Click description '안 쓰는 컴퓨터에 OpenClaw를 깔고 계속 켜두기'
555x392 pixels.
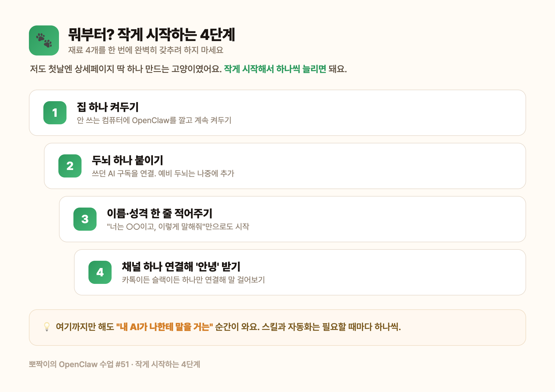pyautogui.click(x=154, y=120)
